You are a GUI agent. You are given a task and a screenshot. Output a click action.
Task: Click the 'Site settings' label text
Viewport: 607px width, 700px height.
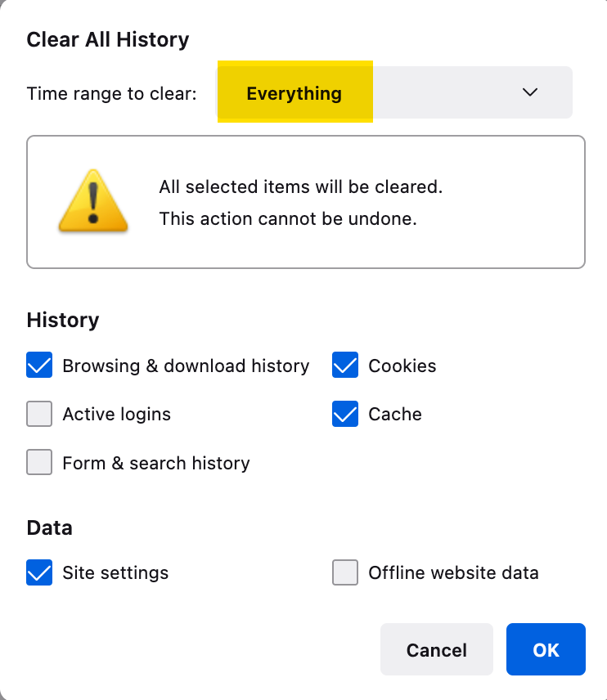click(x=115, y=572)
